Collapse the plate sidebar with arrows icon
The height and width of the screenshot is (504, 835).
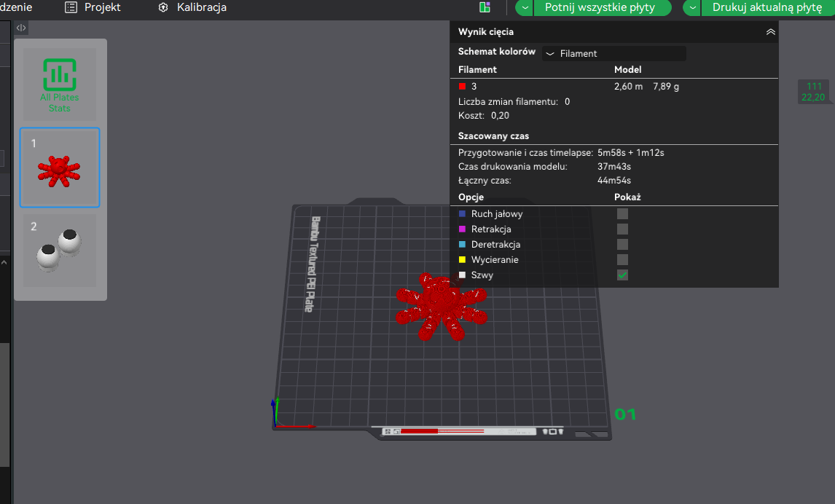[x=21, y=28]
